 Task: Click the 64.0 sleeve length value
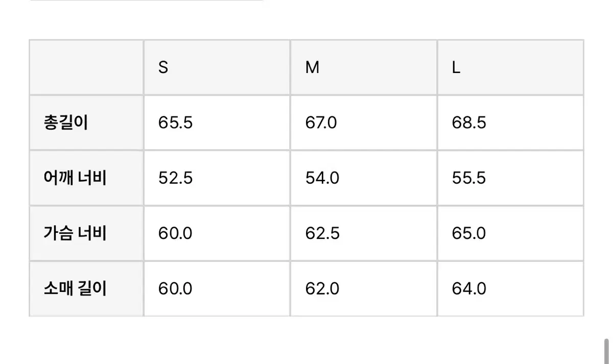468,288
